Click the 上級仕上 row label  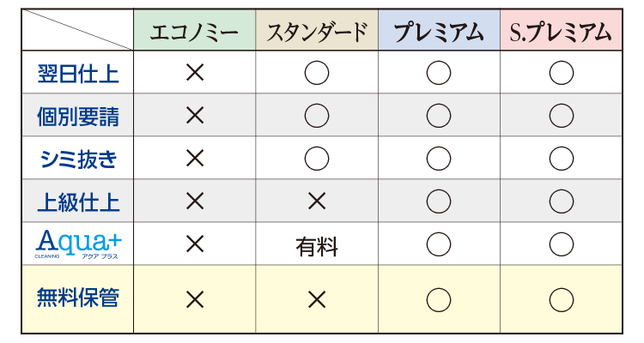(x=78, y=202)
